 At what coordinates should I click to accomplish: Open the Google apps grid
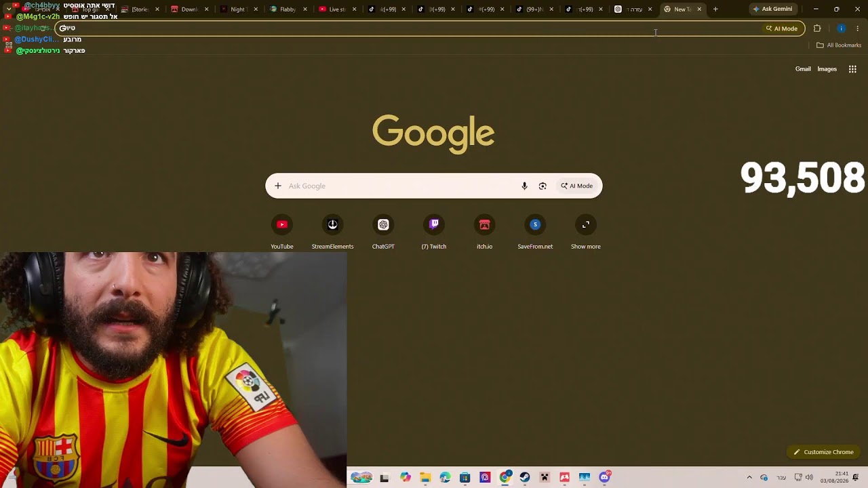852,69
